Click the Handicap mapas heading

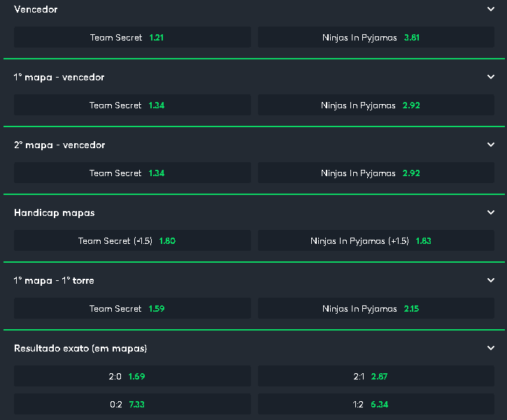coord(55,213)
